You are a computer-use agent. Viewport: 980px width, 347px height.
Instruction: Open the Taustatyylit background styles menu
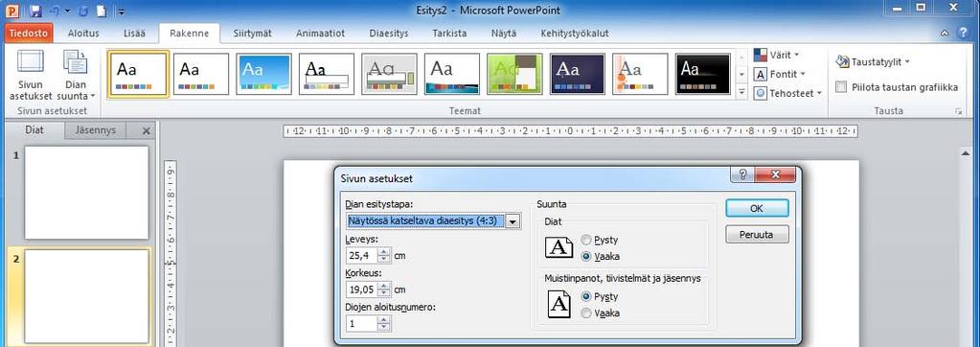point(873,62)
